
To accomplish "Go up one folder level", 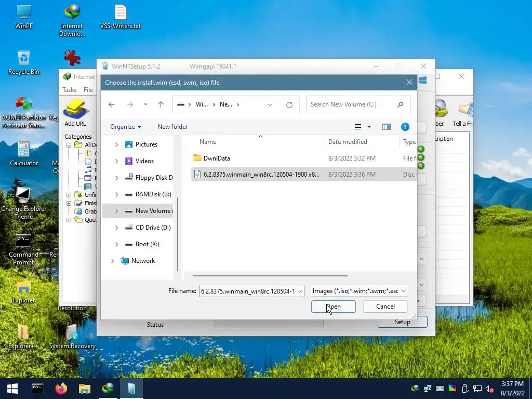I will pos(161,104).
